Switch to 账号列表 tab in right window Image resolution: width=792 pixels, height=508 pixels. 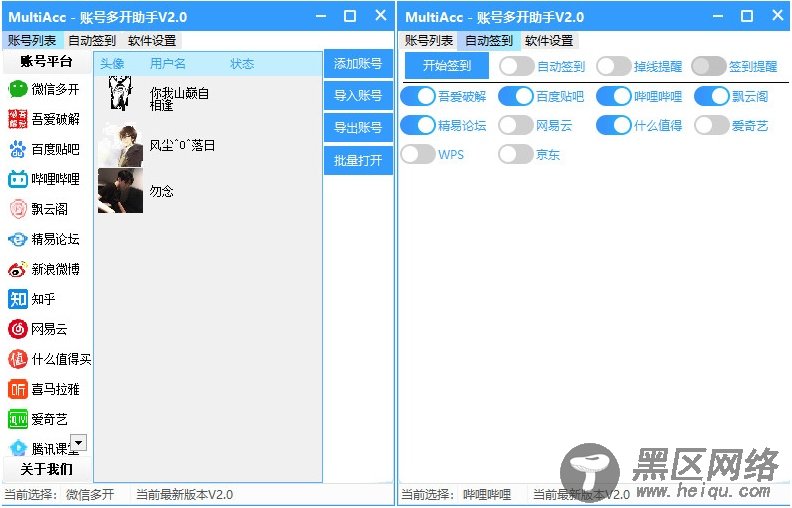click(x=429, y=40)
